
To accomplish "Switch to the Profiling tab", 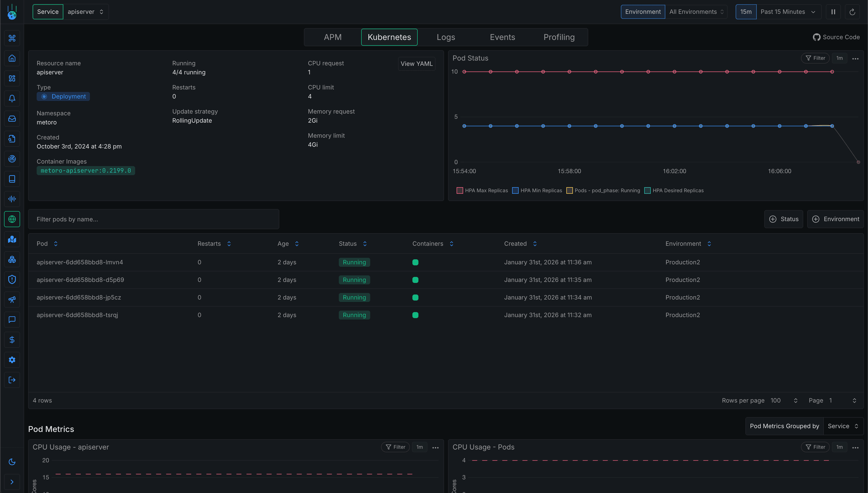I will tap(559, 37).
